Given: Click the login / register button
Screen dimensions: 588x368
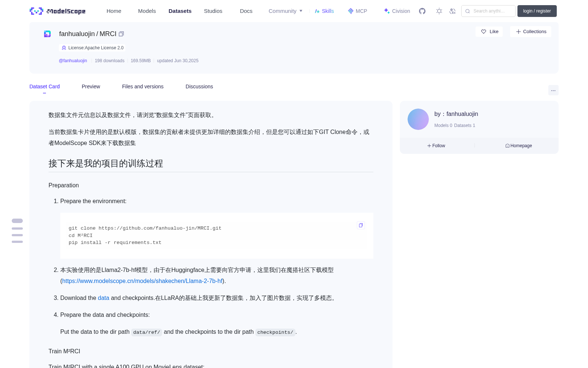Looking at the screenshot, I should point(537,11).
